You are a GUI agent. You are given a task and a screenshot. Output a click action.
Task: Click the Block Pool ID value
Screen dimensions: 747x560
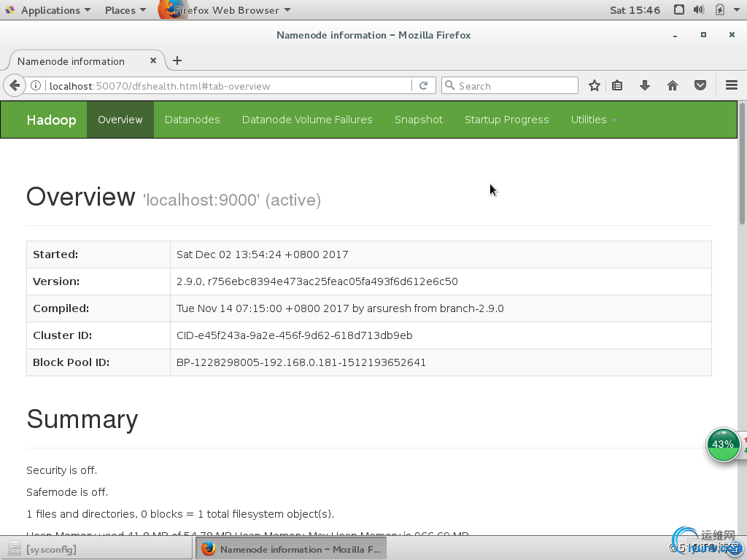pos(301,362)
